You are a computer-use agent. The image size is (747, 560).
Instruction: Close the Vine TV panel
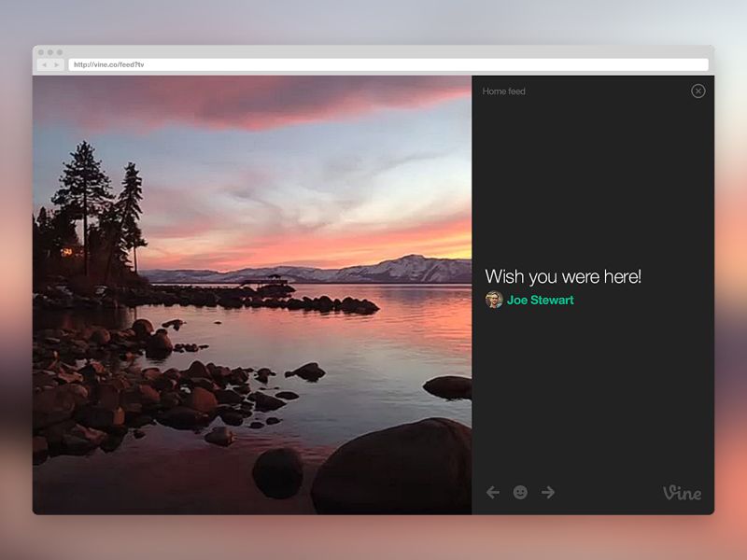(698, 91)
